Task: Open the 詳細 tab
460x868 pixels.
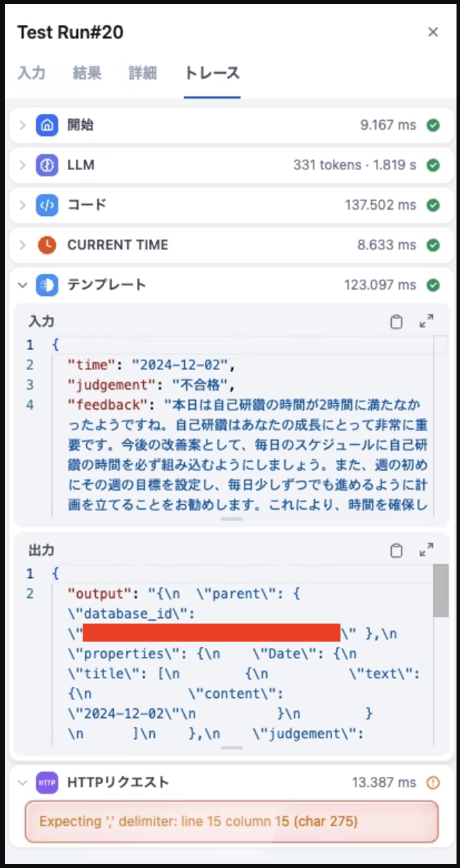Action: (x=142, y=73)
